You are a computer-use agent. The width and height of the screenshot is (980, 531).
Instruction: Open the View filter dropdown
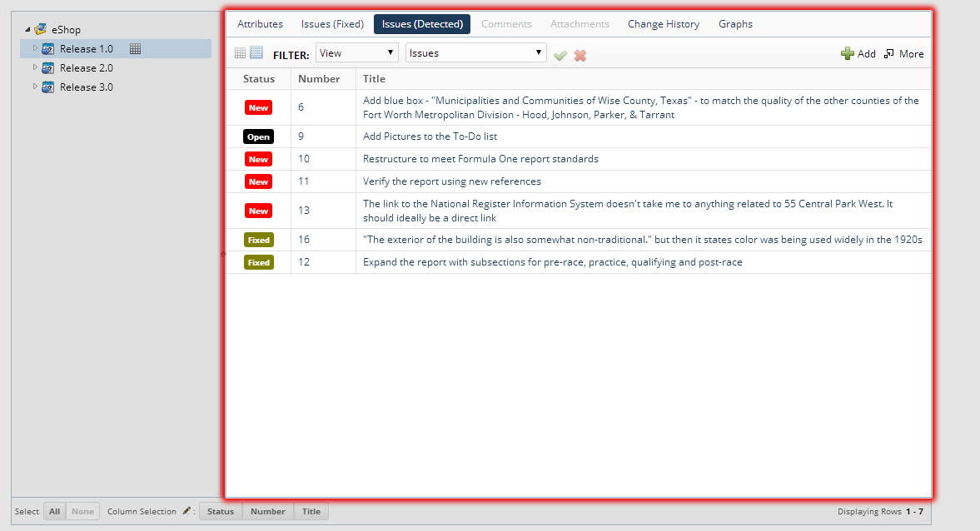coord(357,52)
